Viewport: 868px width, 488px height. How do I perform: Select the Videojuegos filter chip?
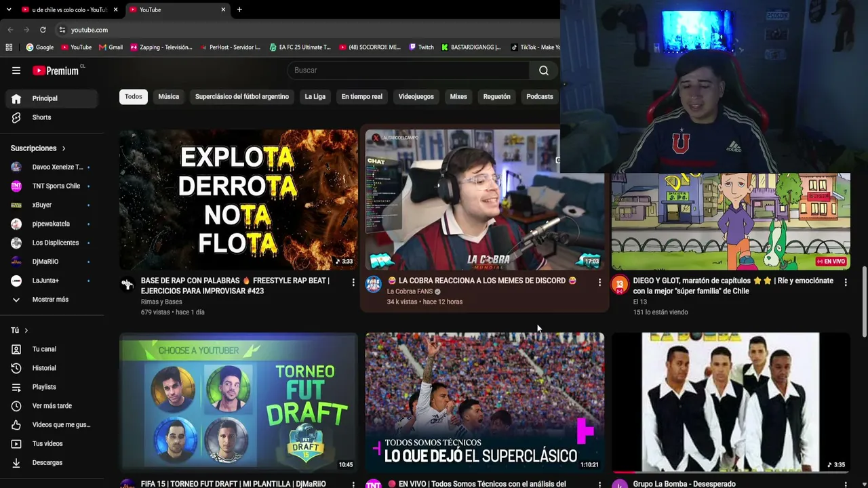coord(416,96)
